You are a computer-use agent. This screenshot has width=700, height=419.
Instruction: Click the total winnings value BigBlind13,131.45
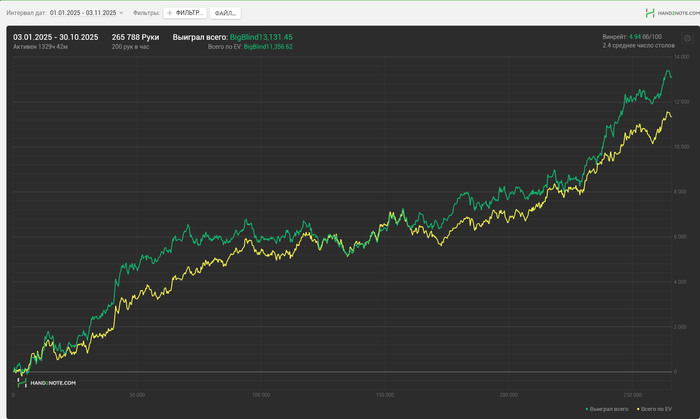tap(261, 37)
